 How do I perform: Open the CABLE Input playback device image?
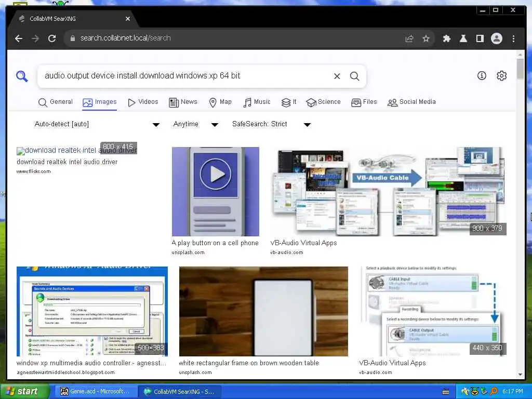[x=433, y=311]
